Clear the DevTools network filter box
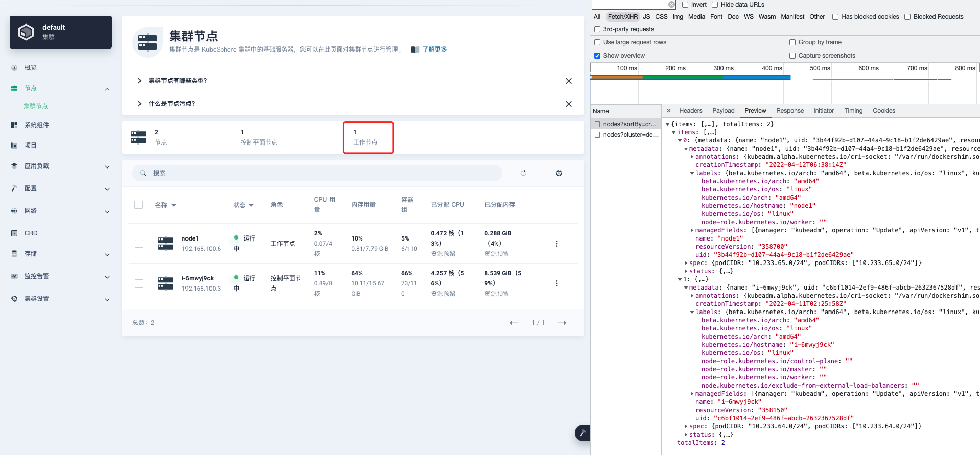The width and height of the screenshot is (980, 455). pos(671,5)
